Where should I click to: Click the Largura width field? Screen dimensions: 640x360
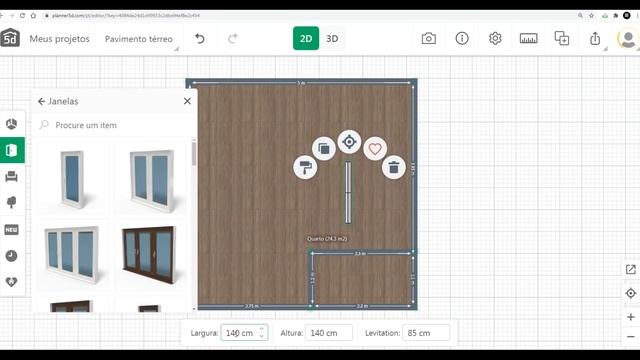coord(244,333)
